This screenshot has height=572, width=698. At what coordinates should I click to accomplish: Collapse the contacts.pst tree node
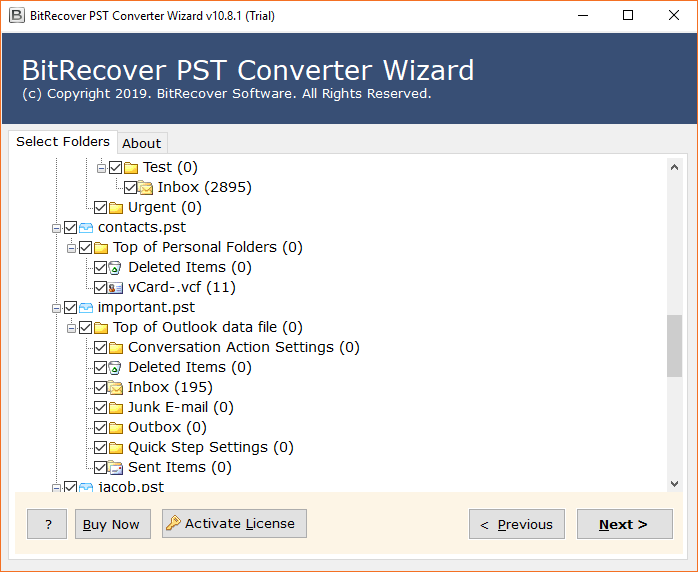click(57, 228)
